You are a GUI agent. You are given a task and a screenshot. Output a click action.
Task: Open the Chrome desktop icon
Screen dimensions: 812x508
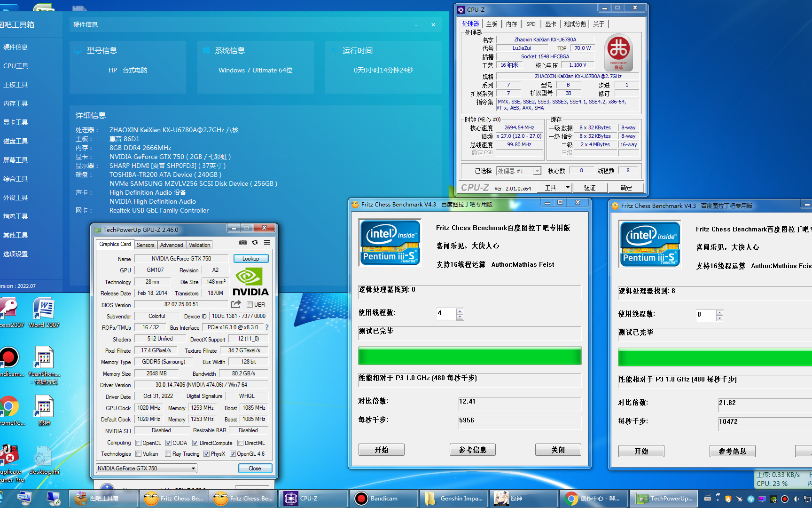tap(9, 411)
